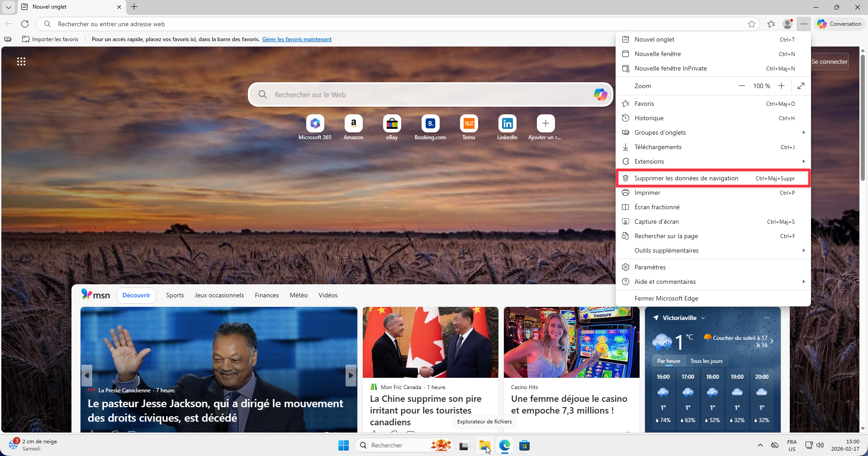Open the Finances tab
868x456 pixels.
pos(267,295)
